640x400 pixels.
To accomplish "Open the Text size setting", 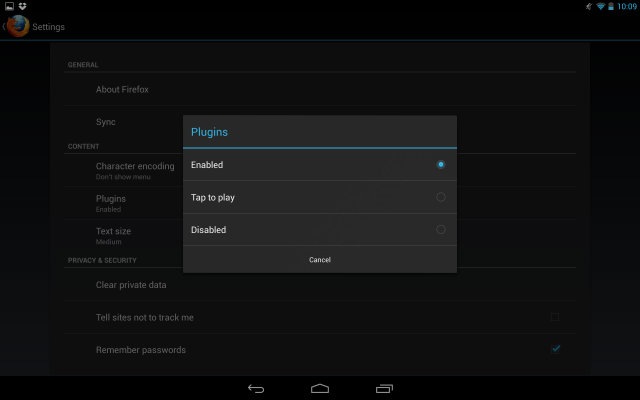I will [x=113, y=234].
